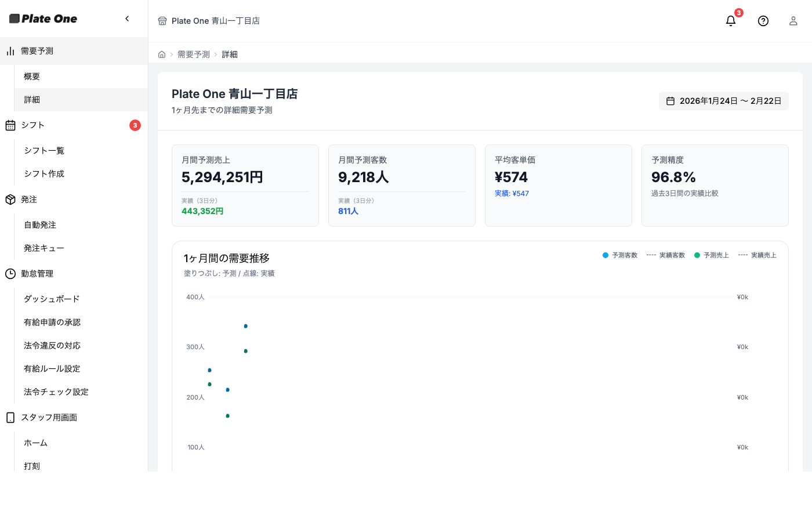Select 概要 in the sidebar
This screenshot has height=522, width=812.
pyautogui.click(x=81, y=77)
